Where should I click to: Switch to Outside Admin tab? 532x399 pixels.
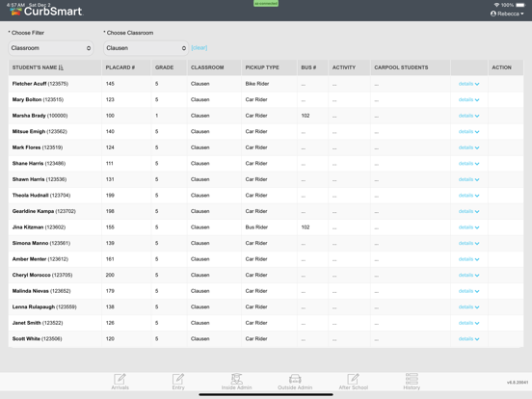[295, 382]
